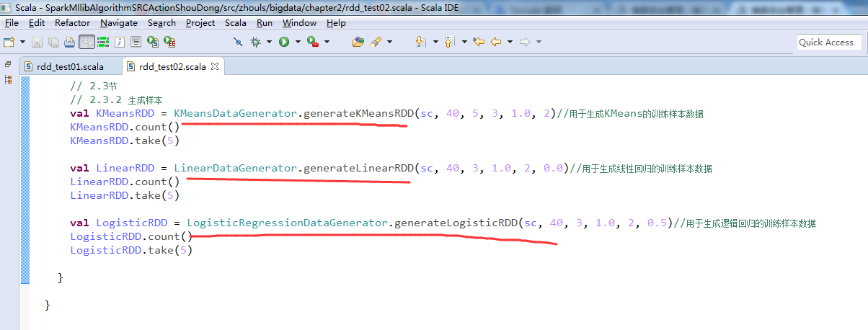Click the green striped lines toolbar icon
This screenshot has height=330, width=868.
pyautogui.click(x=103, y=43)
